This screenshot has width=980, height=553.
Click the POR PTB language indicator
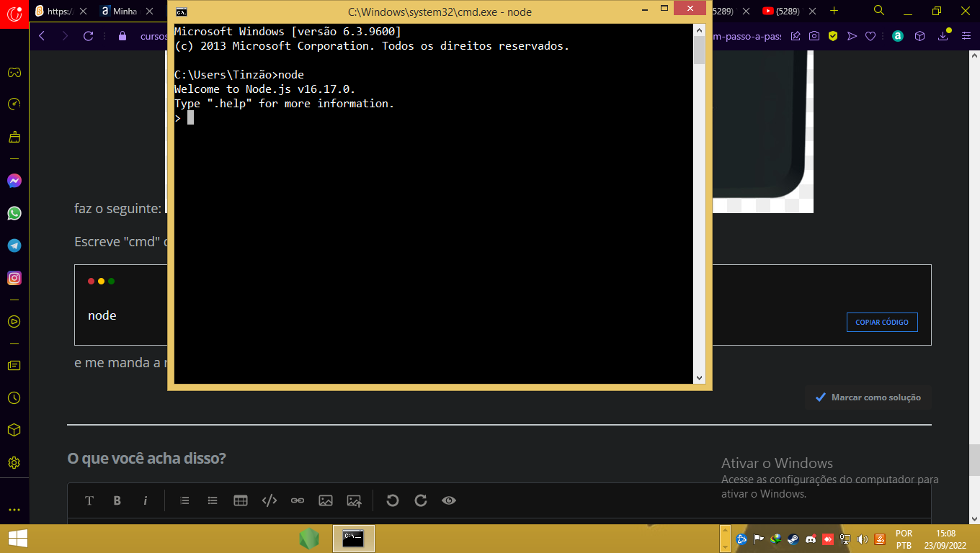click(904, 539)
